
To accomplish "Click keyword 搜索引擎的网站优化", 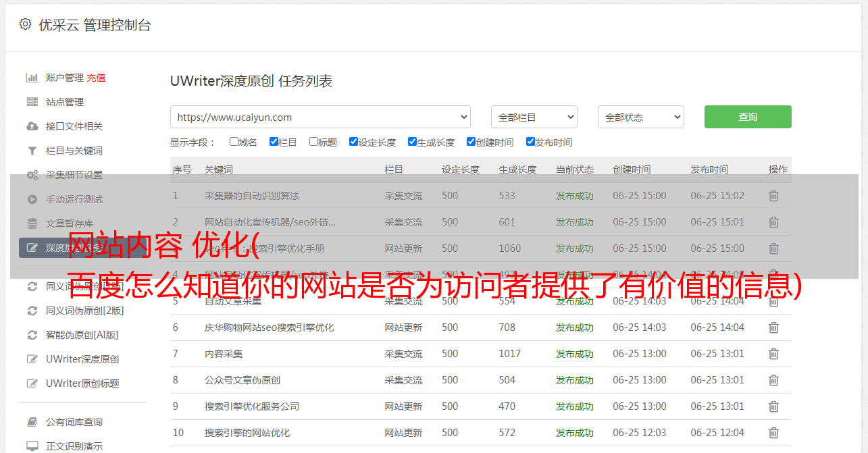I will [247, 433].
